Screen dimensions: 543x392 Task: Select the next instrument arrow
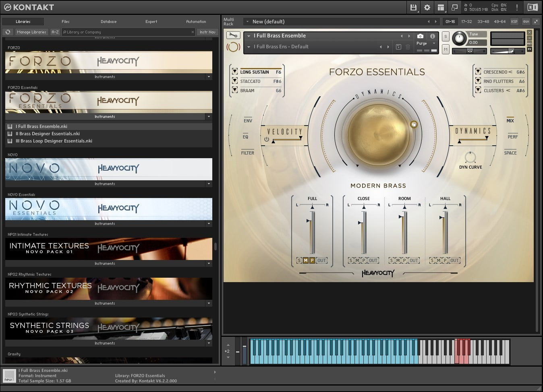pos(409,36)
